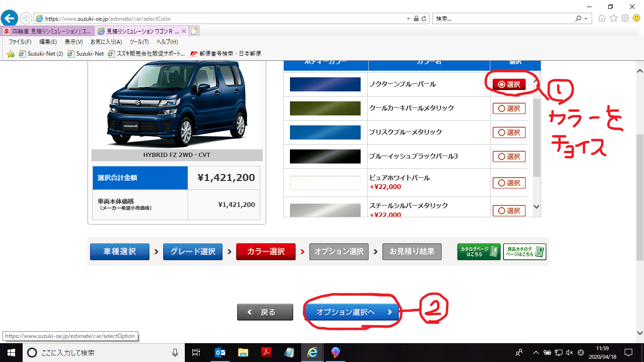Click the browser forward arrow button
Viewport: 644px width, 362px height.
(x=25, y=19)
